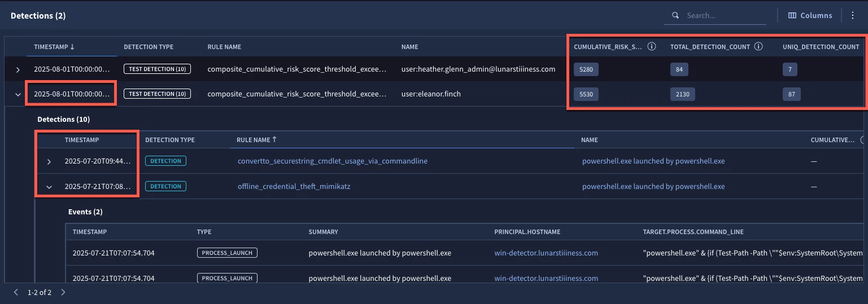The width and height of the screenshot is (868, 304).
Task: Sort nested detections by RULE NAME header
Action: (257, 139)
